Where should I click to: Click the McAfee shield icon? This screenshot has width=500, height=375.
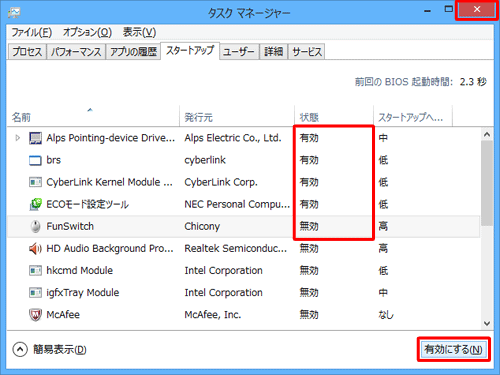click(x=35, y=315)
